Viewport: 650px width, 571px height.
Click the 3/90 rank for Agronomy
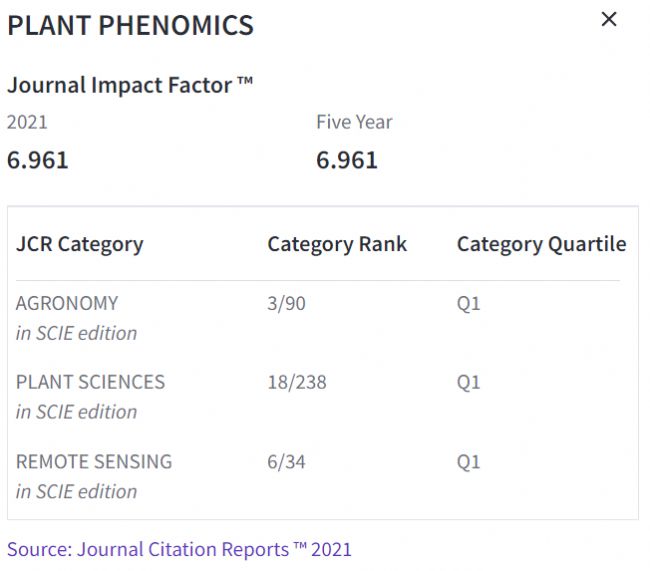coord(286,303)
